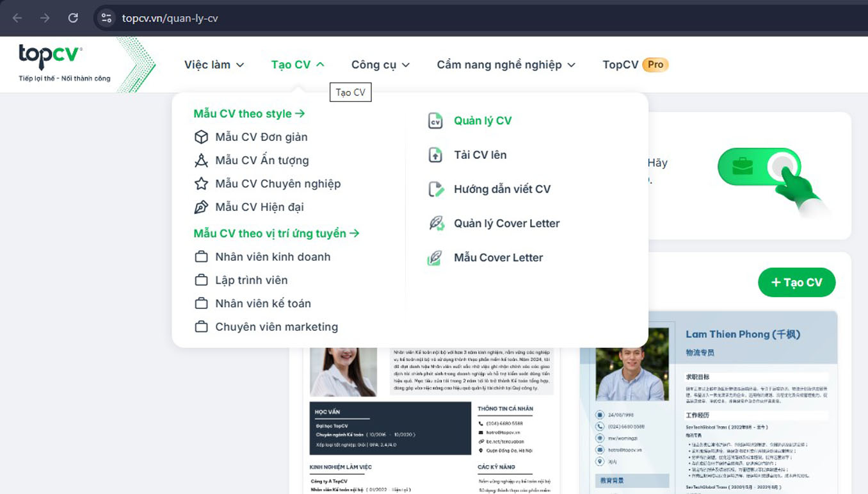Click briefcase icon beside Lập trình viên

pos(201,280)
